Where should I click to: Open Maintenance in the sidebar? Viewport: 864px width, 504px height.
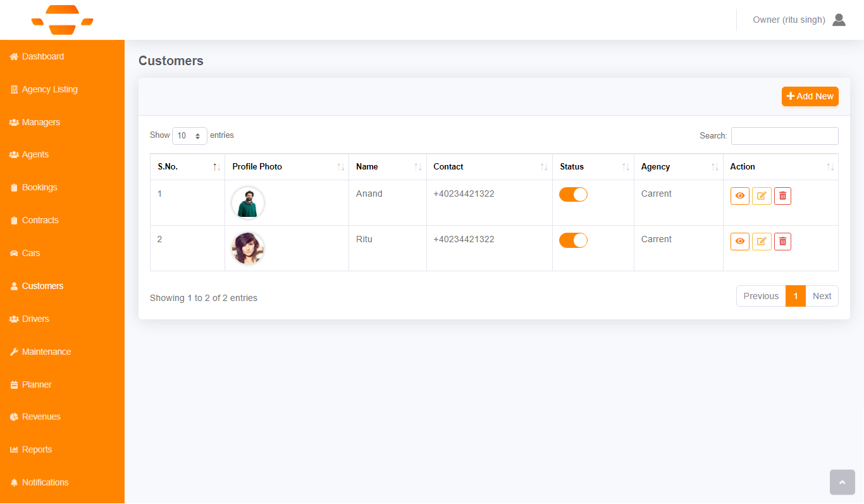(46, 352)
